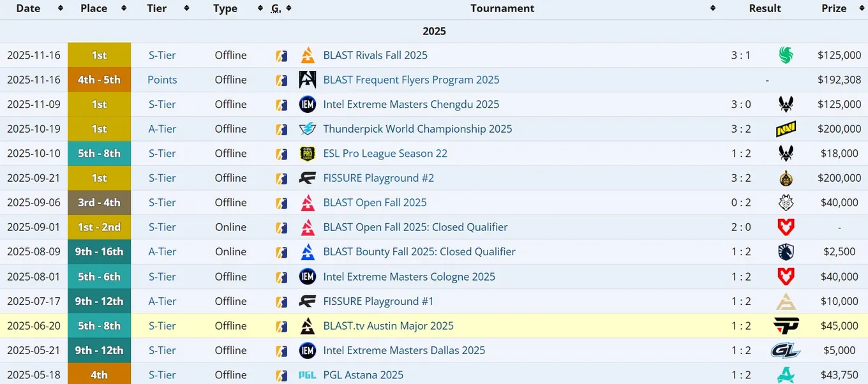This screenshot has width=868, height=384.
Task: Click ESL Pro League icon beside Season 22
Action: (x=308, y=153)
